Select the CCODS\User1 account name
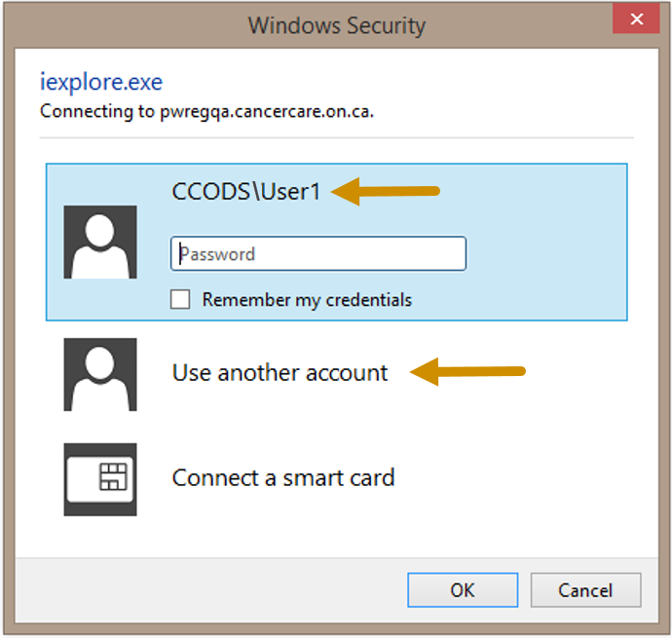The width and height of the screenshot is (672, 638). [246, 191]
